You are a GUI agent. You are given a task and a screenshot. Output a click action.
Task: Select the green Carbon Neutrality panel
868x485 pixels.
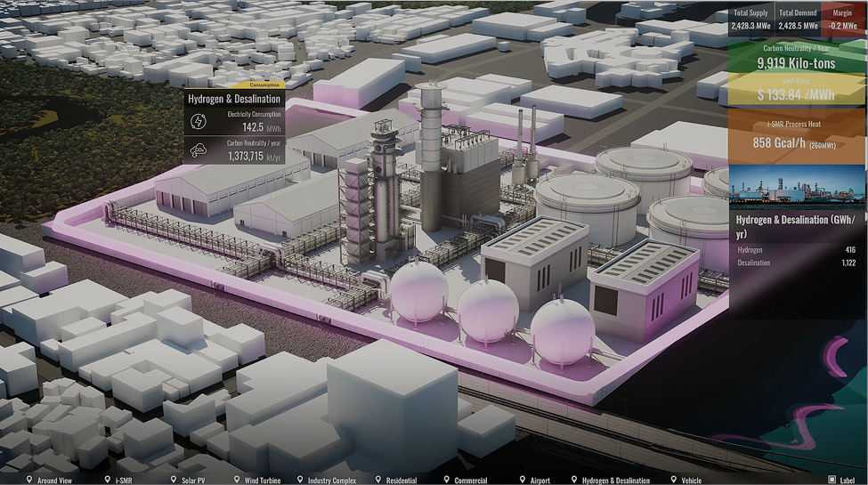797,58
